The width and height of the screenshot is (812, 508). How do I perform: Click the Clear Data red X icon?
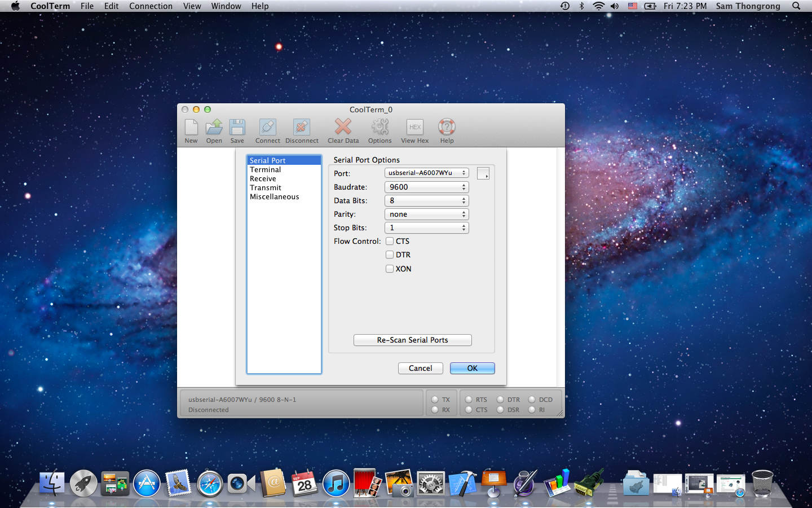pos(343,127)
